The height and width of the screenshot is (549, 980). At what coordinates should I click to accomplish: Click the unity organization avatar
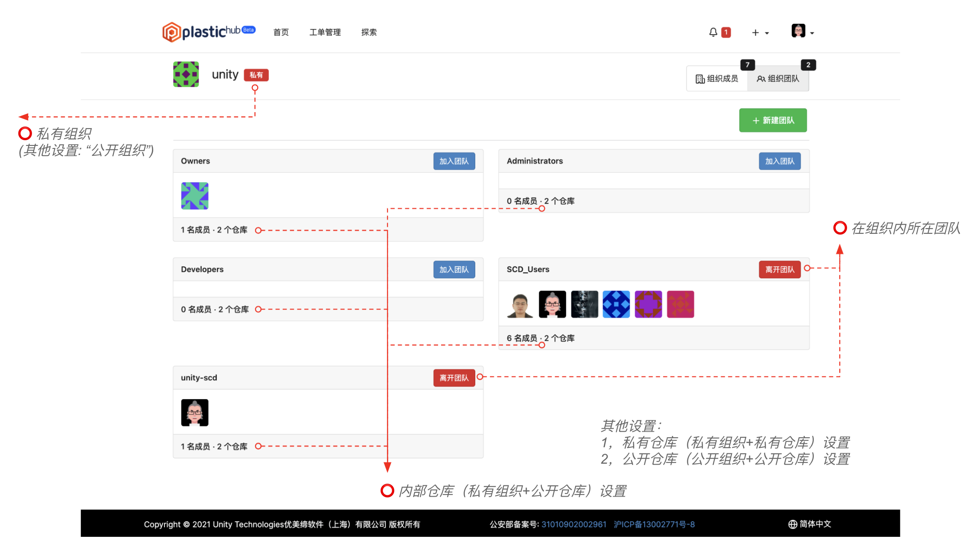[x=186, y=74]
